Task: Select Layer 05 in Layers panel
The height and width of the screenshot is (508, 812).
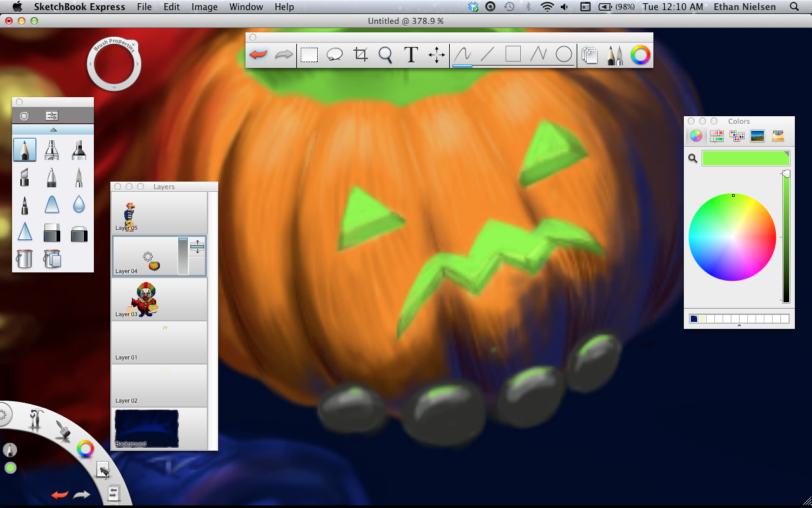Action: (x=159, y=213)
